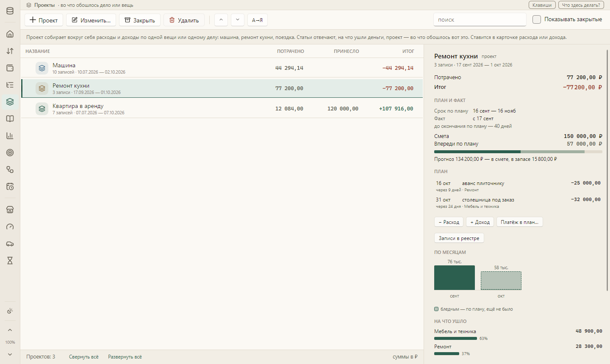The image size is (610, 364).
Task: Open the calendar schedule icon in sidebar
Action: (10, 186)
